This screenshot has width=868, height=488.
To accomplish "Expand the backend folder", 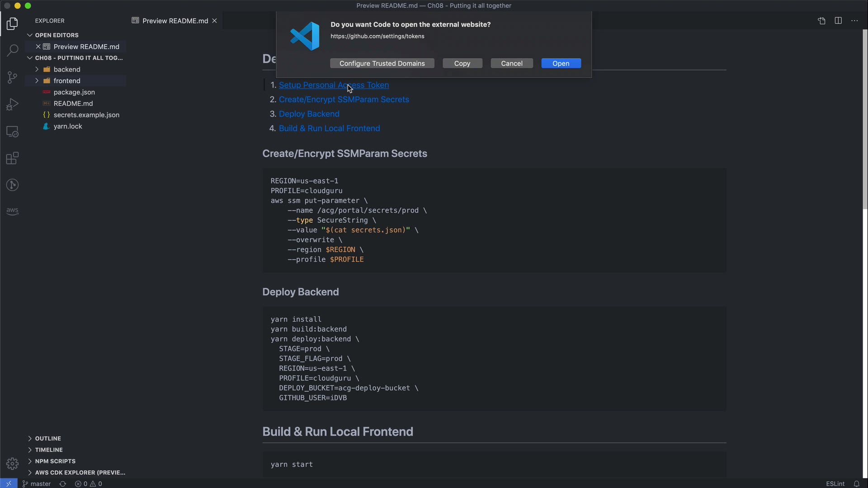I will 66,69.
